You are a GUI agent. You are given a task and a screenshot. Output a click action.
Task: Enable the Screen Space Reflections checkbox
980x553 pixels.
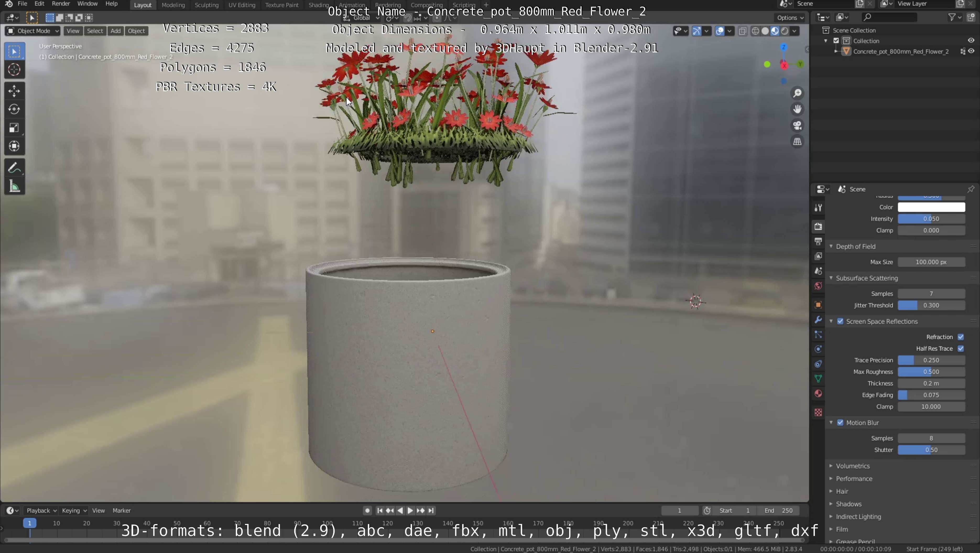[840, 322]
